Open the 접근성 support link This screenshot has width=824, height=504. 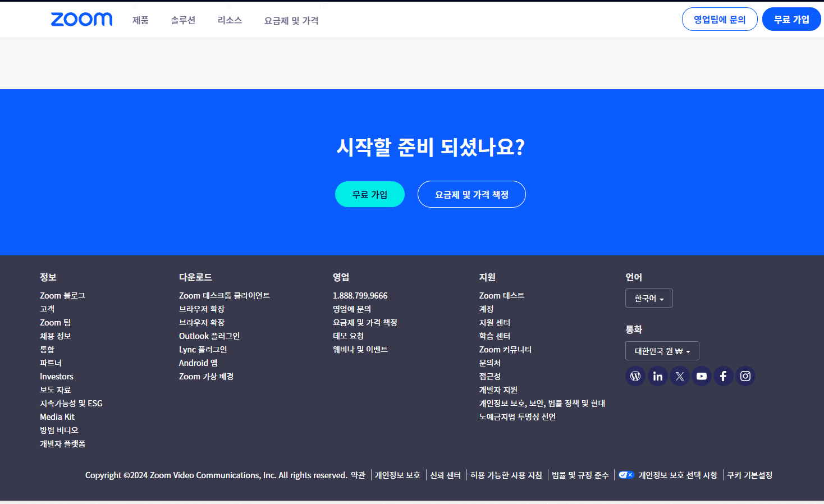point(490,376)
